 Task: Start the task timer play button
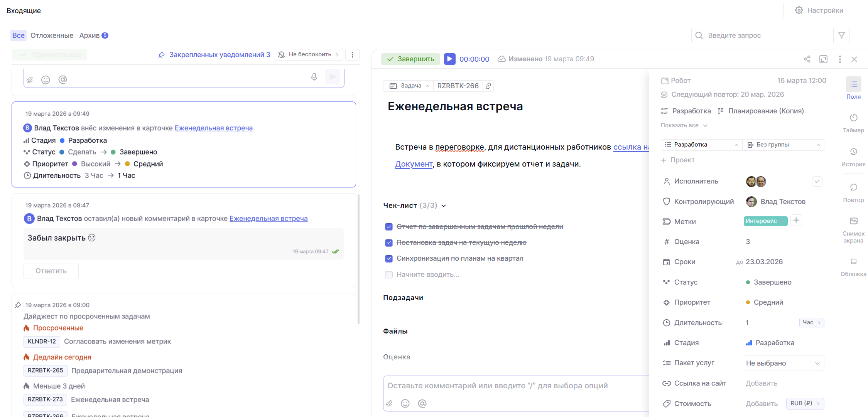[449, 59]
